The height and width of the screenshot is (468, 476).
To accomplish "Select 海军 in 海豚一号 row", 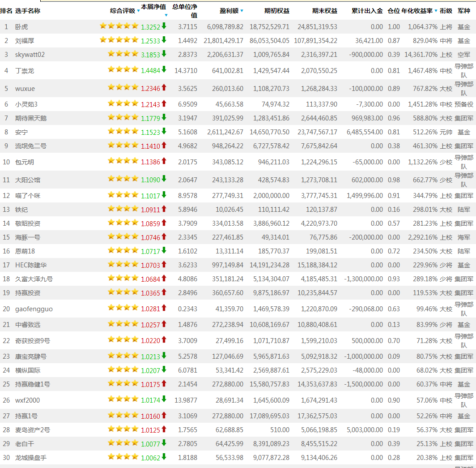I will click(x=463, y=237).
